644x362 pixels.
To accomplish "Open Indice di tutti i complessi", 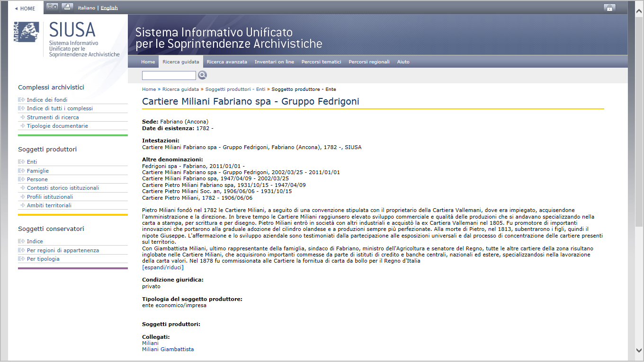I will [x=60, y=108].
